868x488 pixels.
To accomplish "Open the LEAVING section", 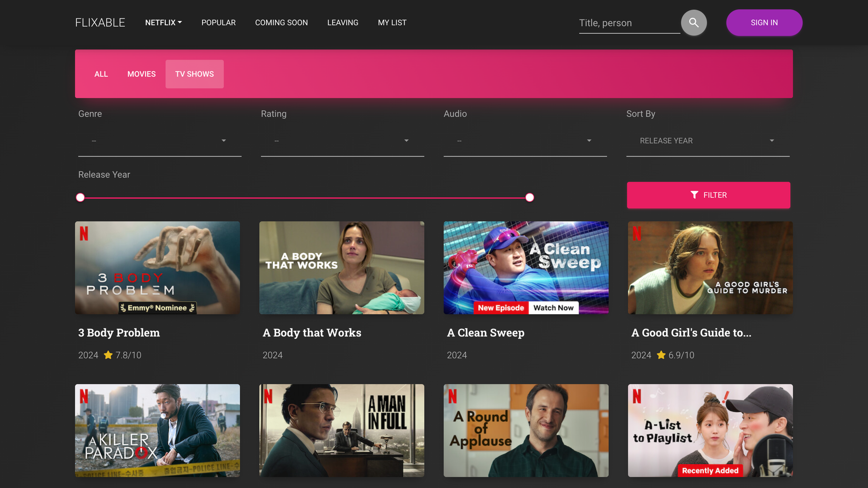I will (x=343, y=23).
